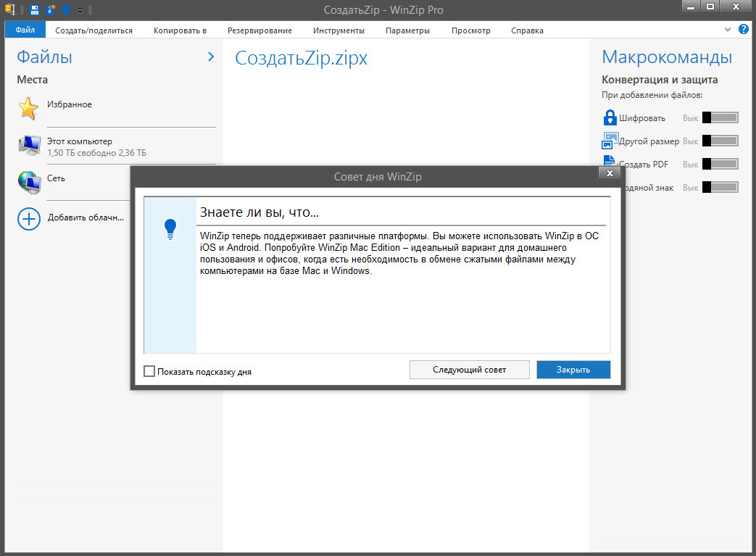756x556 pixels.
Task: Click Добавить облачн... link
Action: point(86,217)
